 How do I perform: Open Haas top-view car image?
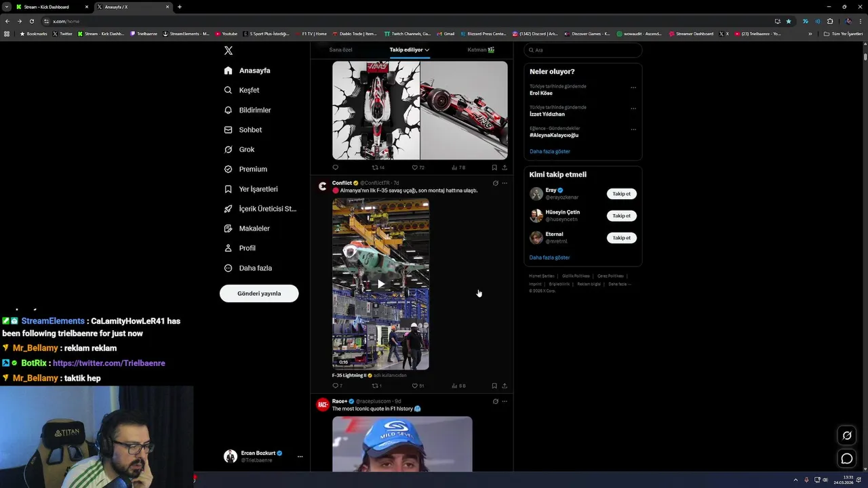(x=376, y=110)
